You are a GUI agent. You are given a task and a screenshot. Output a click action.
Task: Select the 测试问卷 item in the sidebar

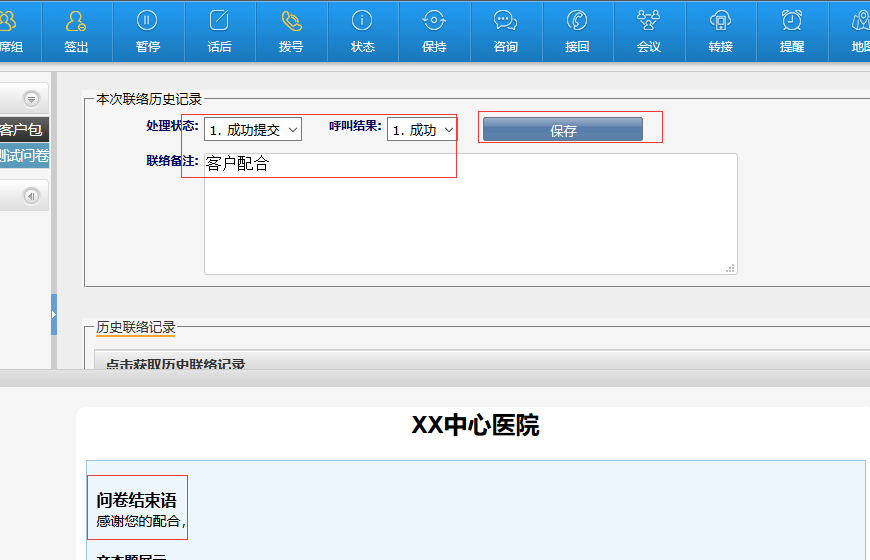pyautogui.click(x=24, y=155)
